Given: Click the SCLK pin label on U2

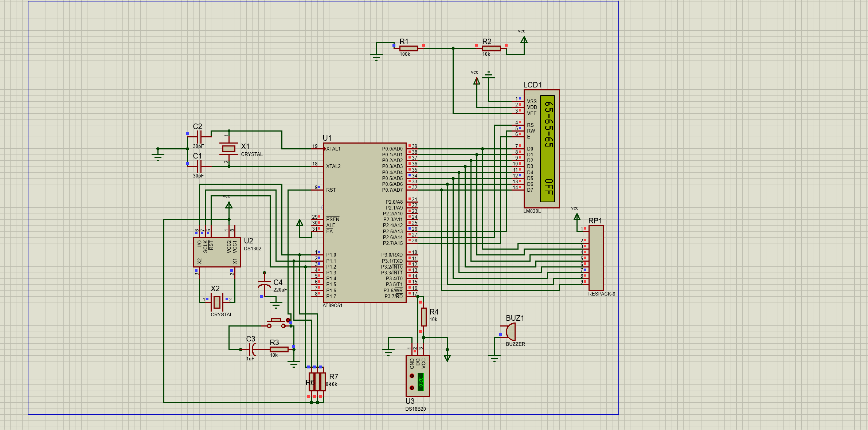Looking at the screenshot, I should tap(205, 247).
